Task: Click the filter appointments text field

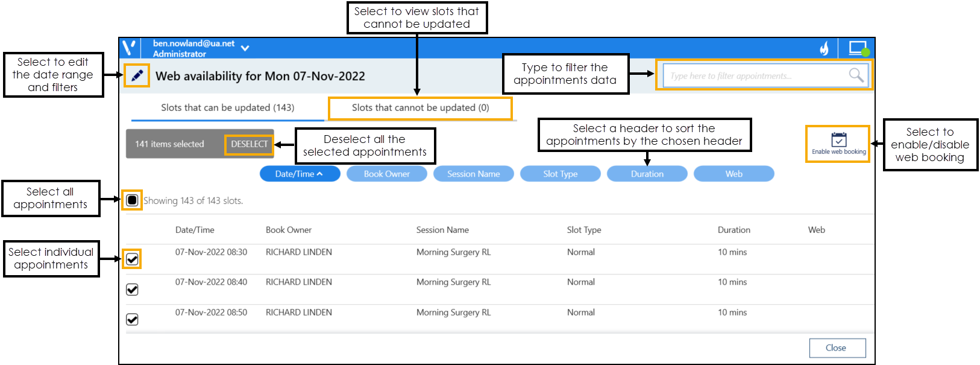Action: pyautogui.click(x=753, y=76)
